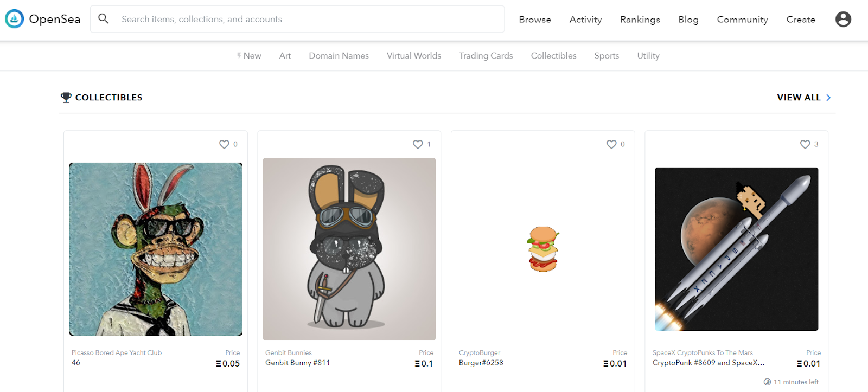This screenshot has width=868, height=392.
Task: Open the Community menu
Action: coord(742,20)
